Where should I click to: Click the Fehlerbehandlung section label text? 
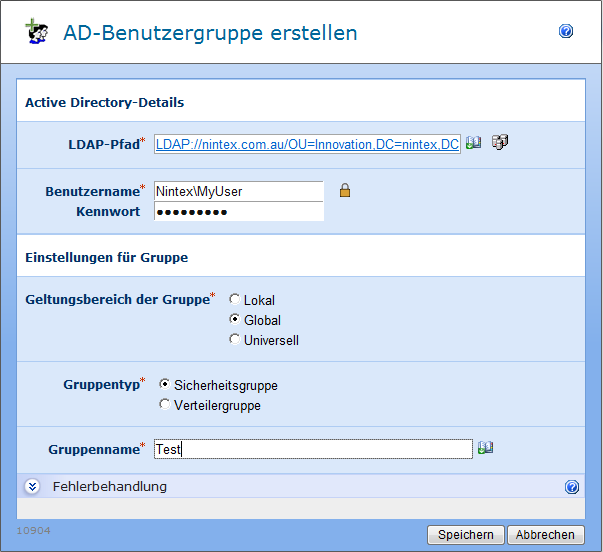click(109, 487)
